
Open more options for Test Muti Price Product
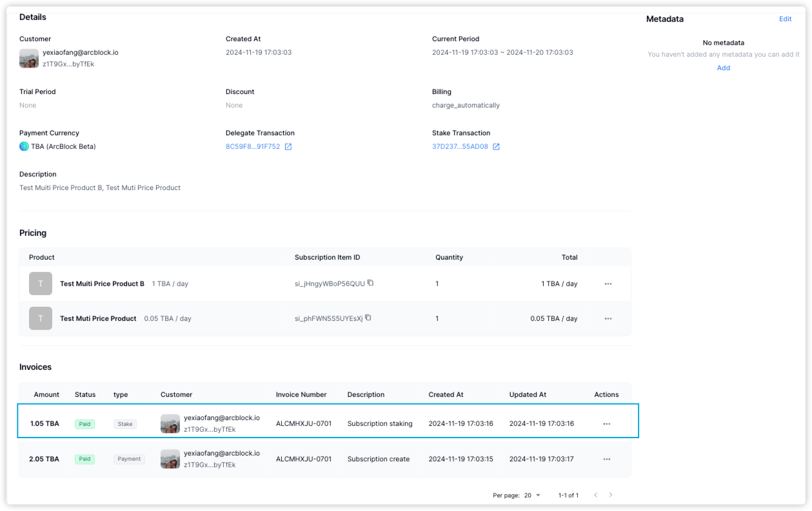608,318
